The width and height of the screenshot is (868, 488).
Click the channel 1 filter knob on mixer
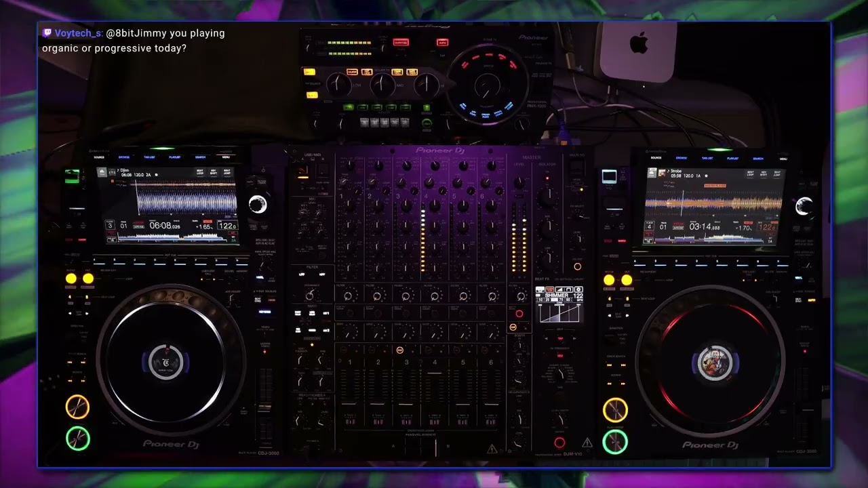click(x=349, y=296)
